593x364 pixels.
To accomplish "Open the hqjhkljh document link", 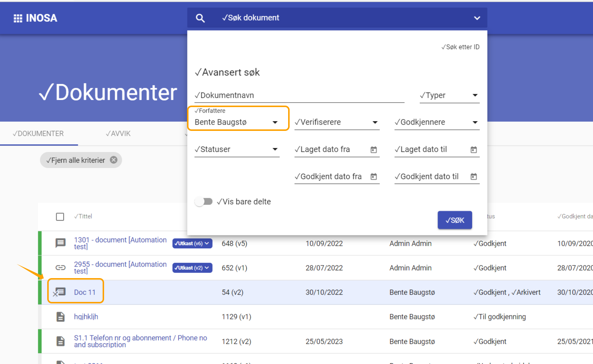I will point(86,317).
